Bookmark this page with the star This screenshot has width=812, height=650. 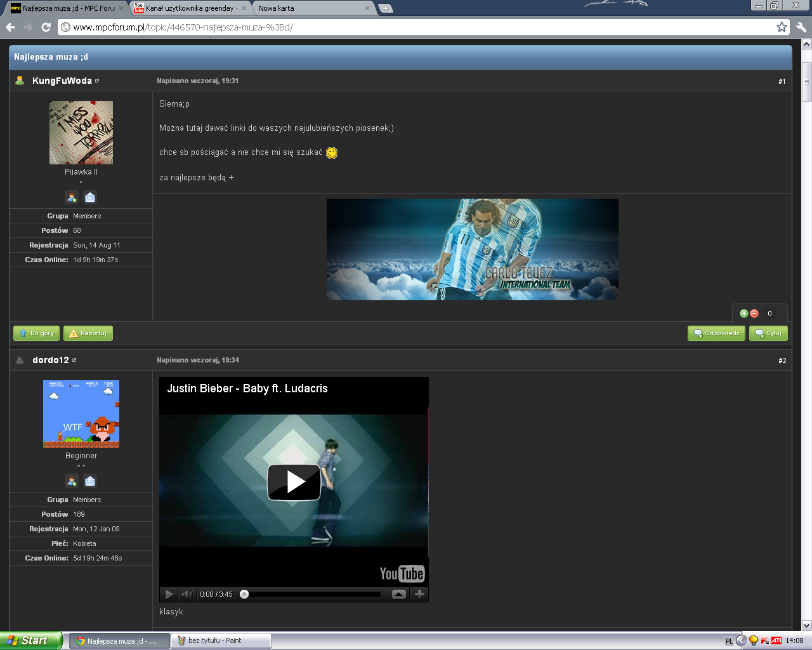click(x=782, y=27)
